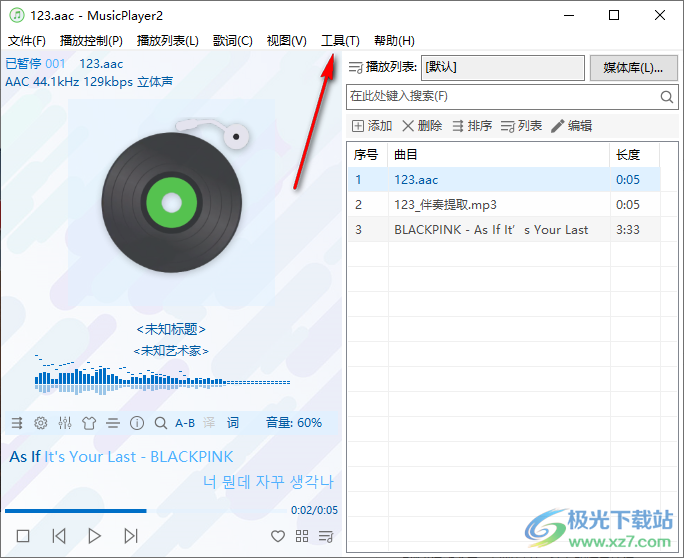Click the volume 60% label
This screenshot has width=684, height=558.
point(294,422)
